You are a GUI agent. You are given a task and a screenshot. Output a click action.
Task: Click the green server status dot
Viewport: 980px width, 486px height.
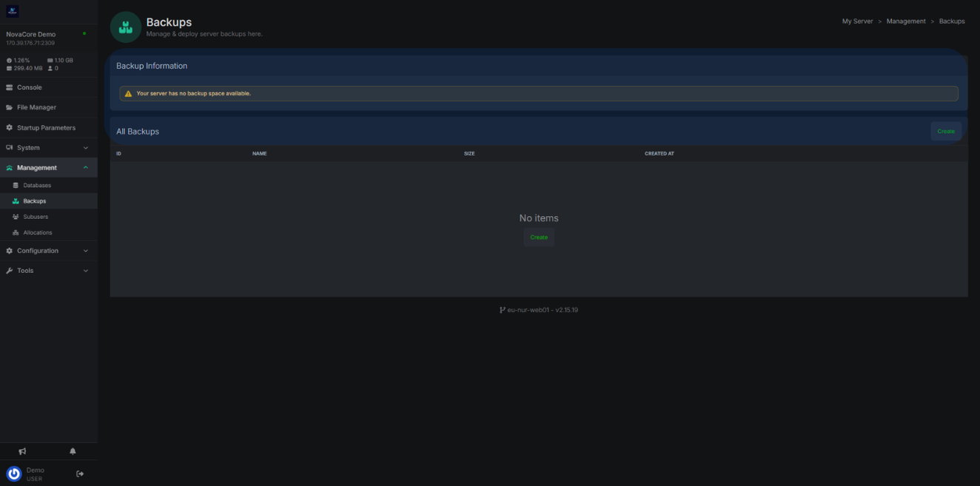(84, 33)
